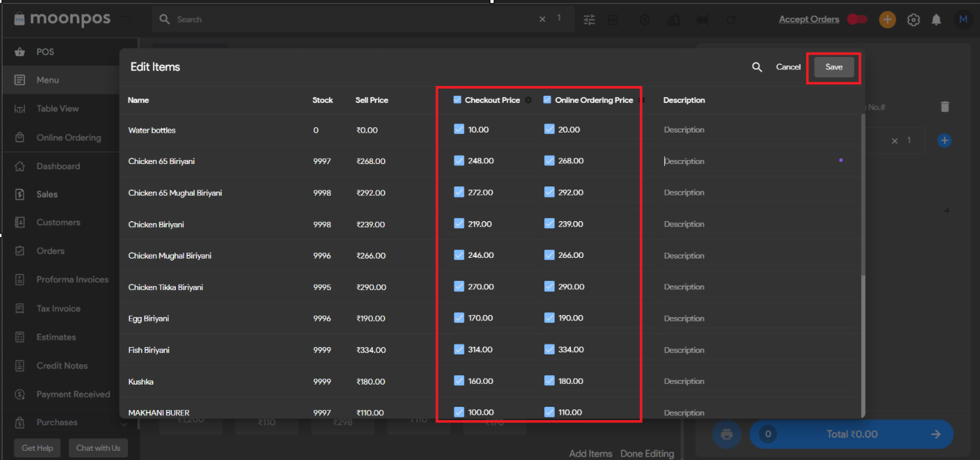Viewport: 980px width, 460px height.
Task: Save the edited items
Action: (834, 67)
